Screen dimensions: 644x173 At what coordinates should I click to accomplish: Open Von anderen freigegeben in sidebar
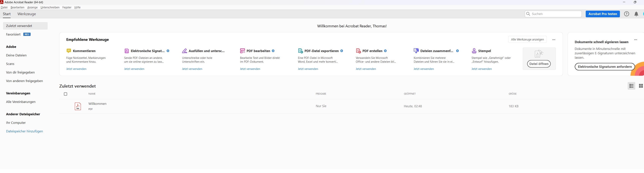(x=24, y=81)
